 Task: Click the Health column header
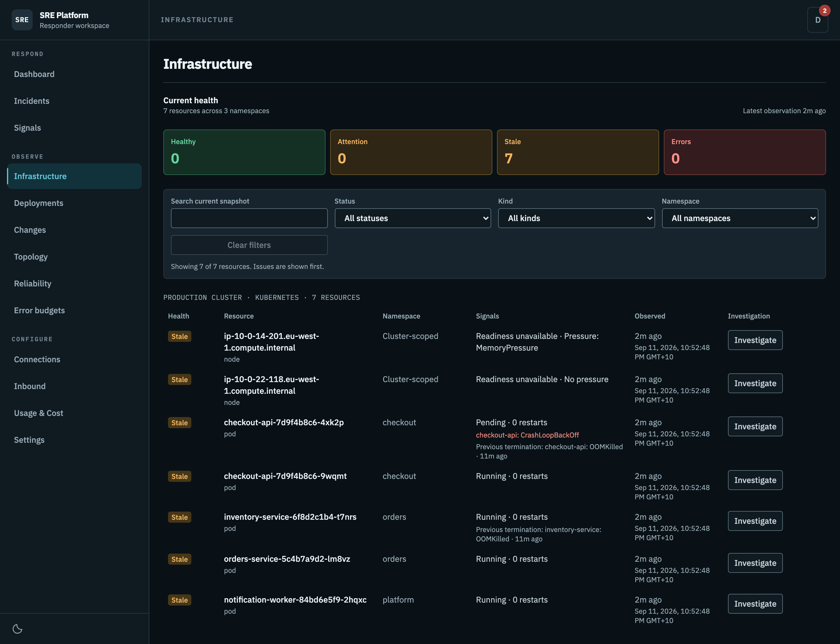tap(178, 316)
